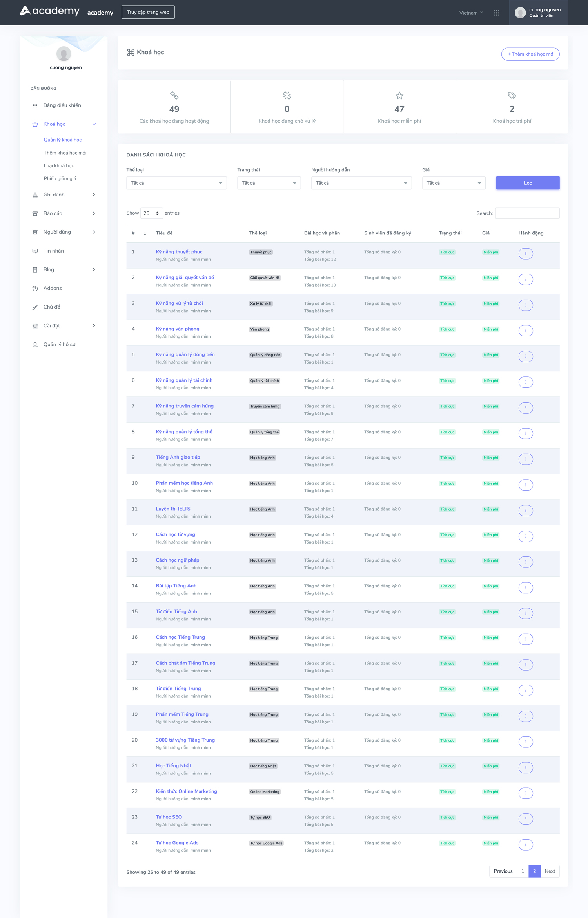Click the Previous pagination button

click(503, 871)
